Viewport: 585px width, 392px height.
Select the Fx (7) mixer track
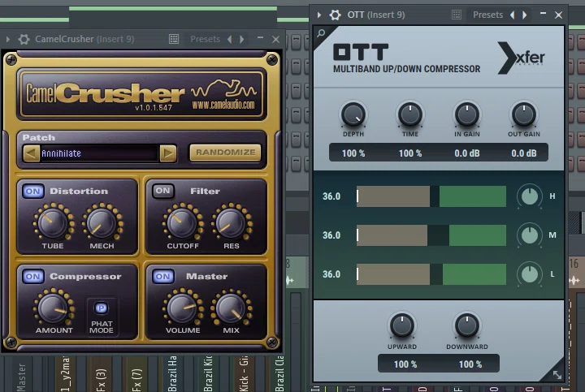point(136,380)
